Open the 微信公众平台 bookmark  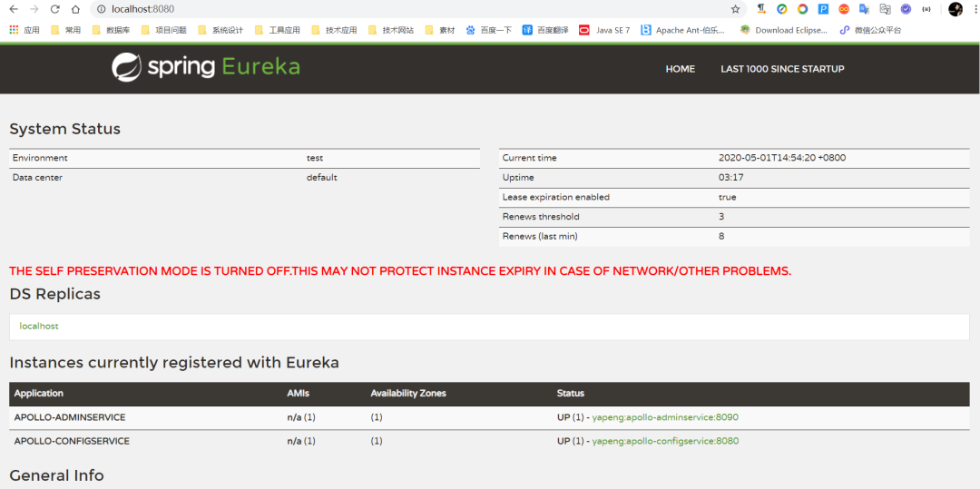point(870,30)
